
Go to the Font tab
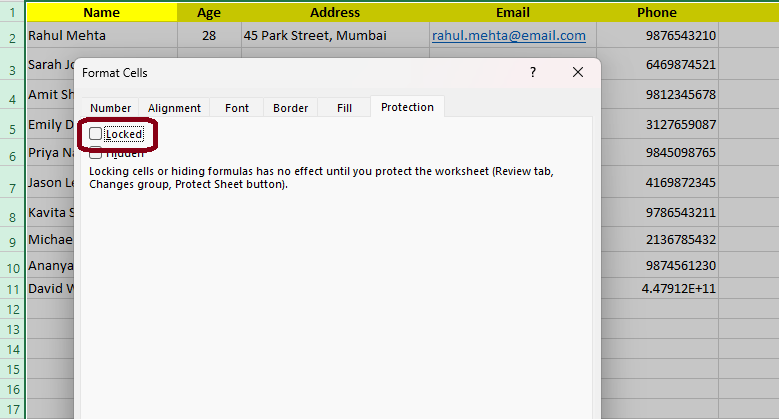click(x=237, y=108)
